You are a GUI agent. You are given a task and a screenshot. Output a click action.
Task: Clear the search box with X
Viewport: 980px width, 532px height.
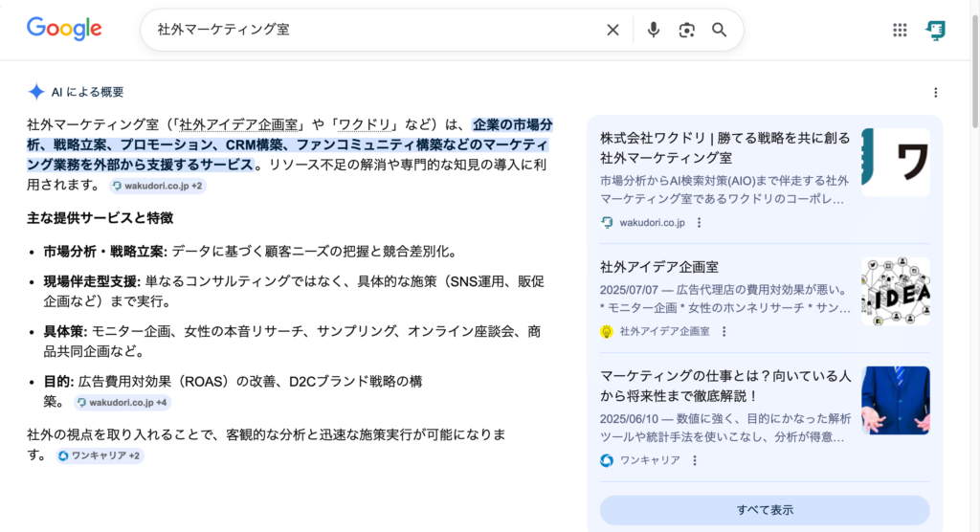612,30
